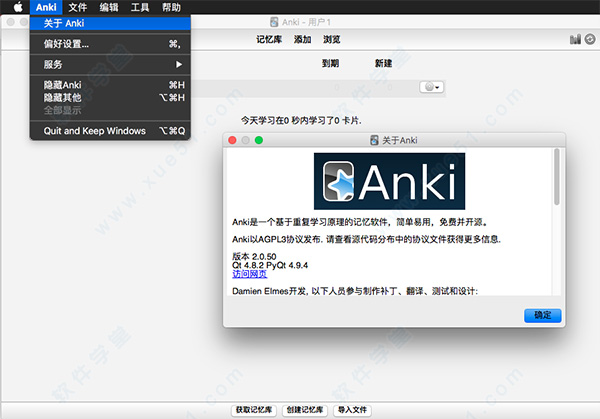Click the 新建 column header
Image resolution: width=600 pixels, height=419 pixels.
[383, 63]
